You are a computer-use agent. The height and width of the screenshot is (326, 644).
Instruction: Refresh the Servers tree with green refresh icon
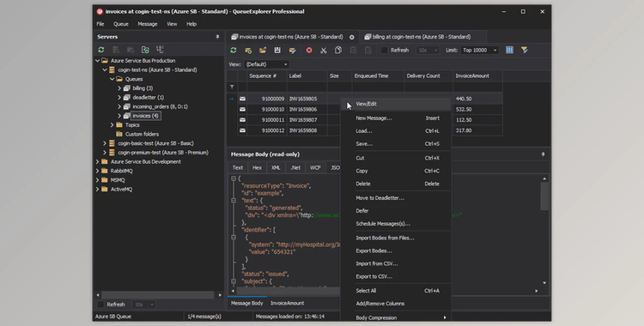click(x=101, y=50)
